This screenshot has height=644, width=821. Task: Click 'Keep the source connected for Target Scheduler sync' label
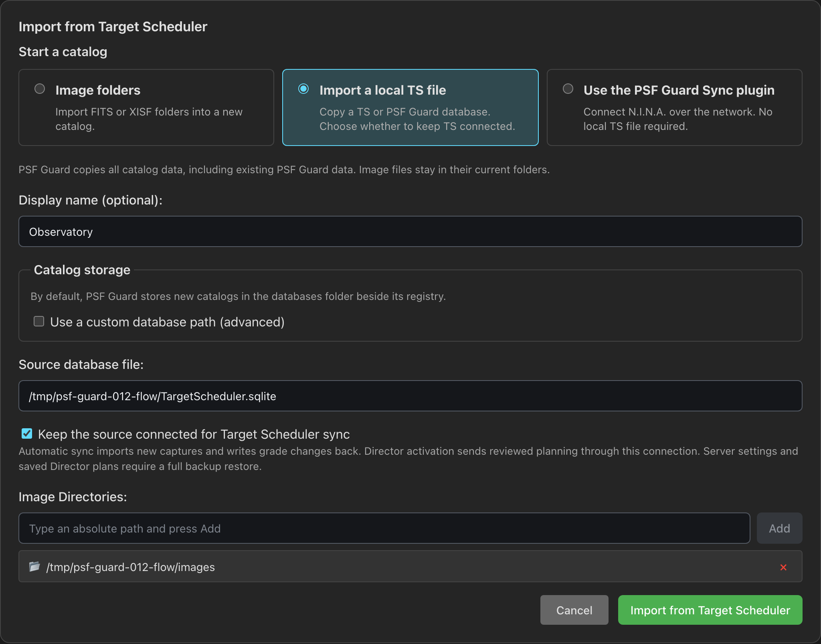pos(194,434)
